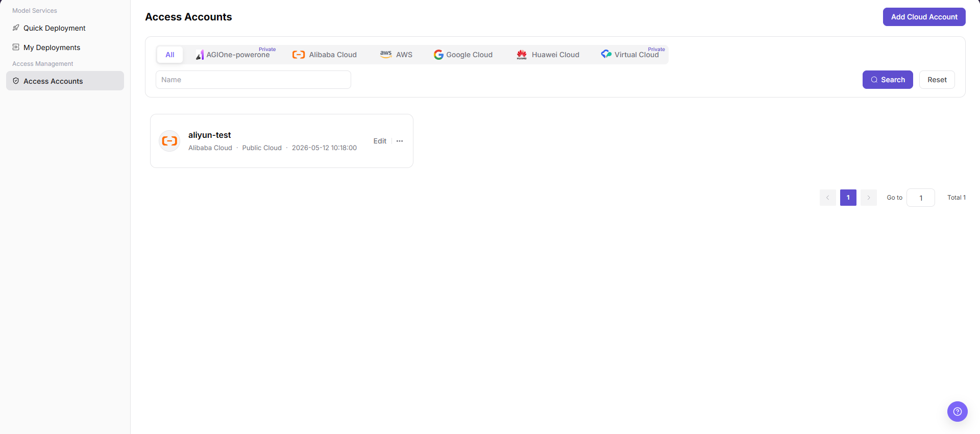Filter by Alibaba Cloud tab

[325, 55]
